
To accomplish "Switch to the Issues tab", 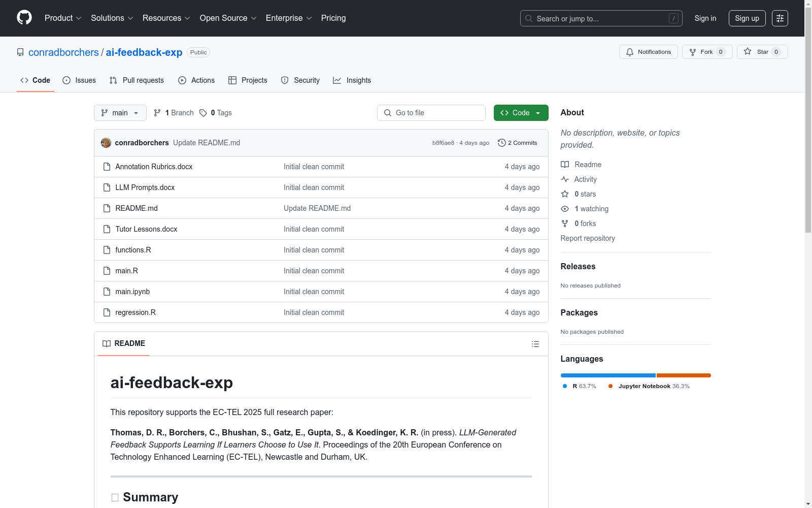I will click(79, 80).
